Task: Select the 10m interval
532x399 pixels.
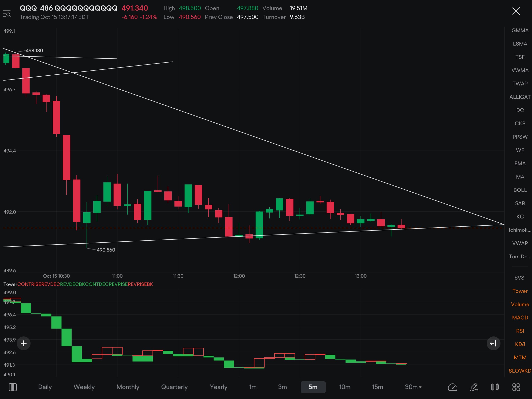Action: coord(345,387)
